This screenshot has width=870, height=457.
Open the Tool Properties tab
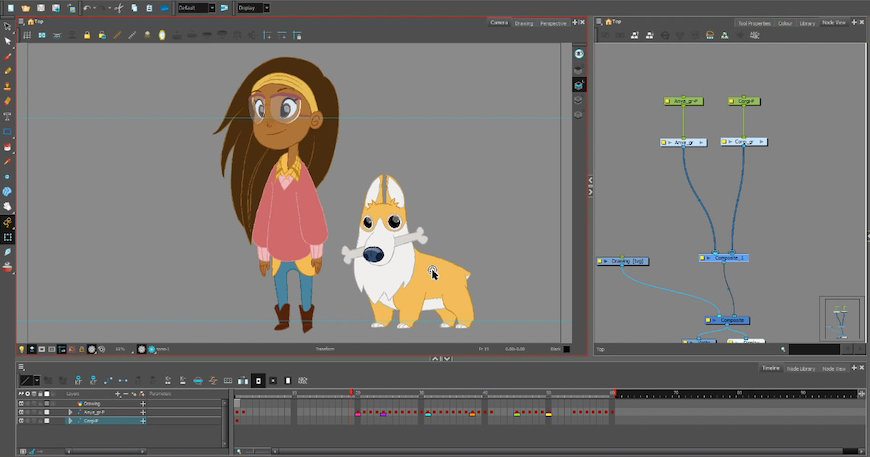(754, 23)
